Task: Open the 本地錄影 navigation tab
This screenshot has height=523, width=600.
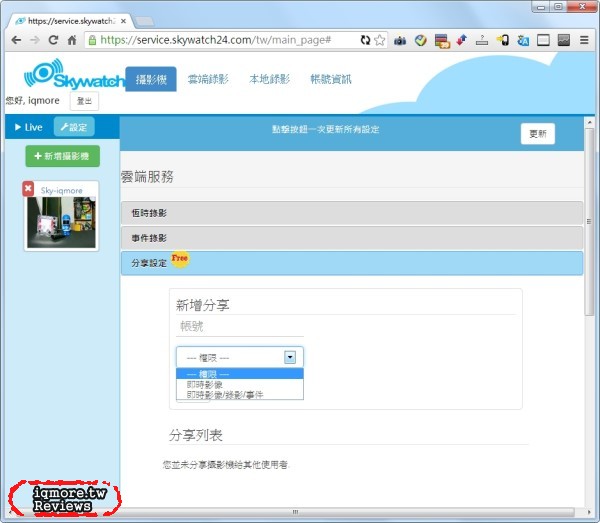Action: click(x=269, y=79)
